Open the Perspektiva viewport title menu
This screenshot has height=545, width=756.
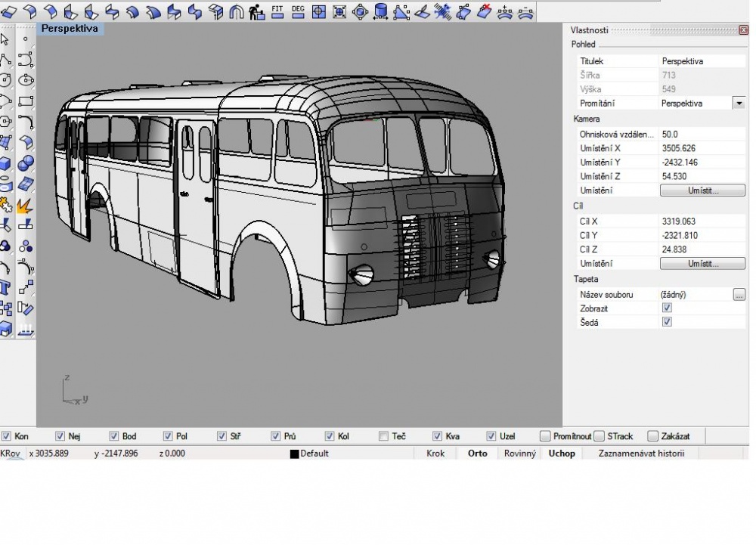70,29
